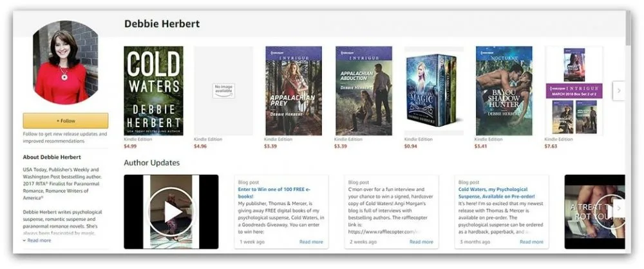
Task: Click the next arrow on books carousel
Action: (x=618, y=90)
